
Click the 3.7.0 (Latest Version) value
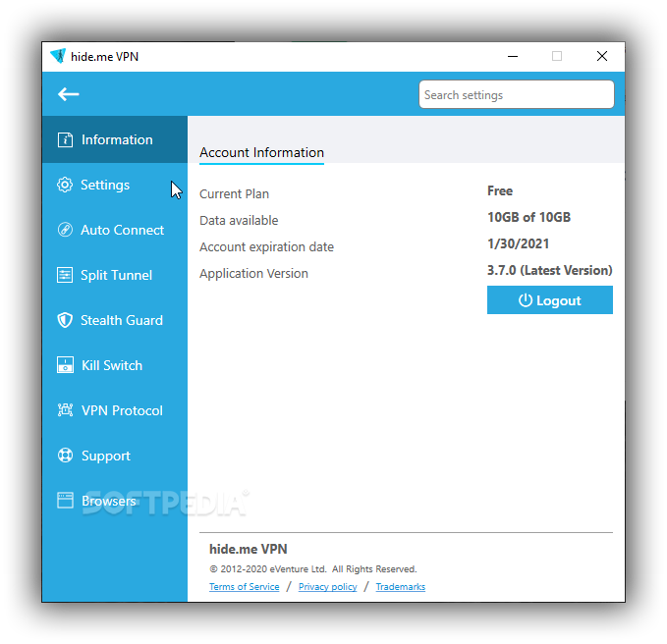click(x=549, y=270)
